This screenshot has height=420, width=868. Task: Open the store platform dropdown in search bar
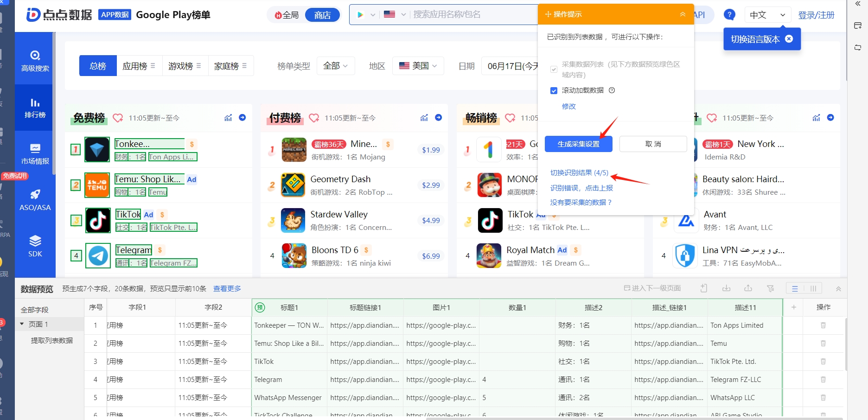coord(366,14)
